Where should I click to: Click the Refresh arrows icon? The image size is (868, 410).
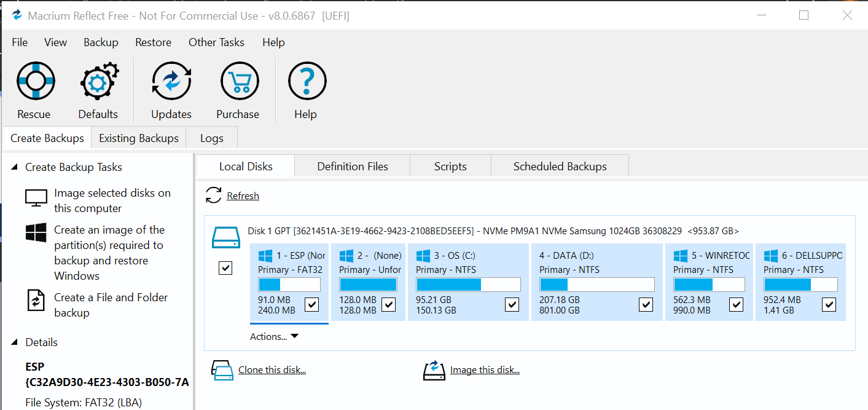pos(213,195)
